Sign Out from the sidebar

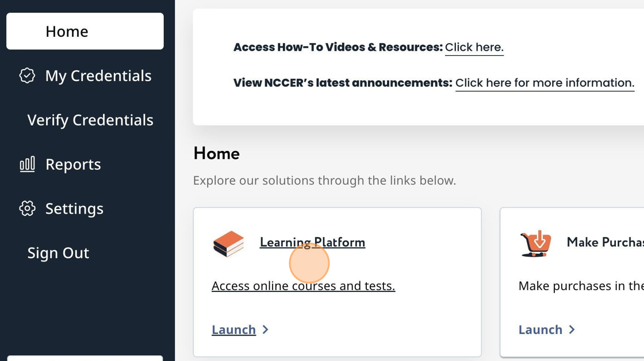point(58,253)
